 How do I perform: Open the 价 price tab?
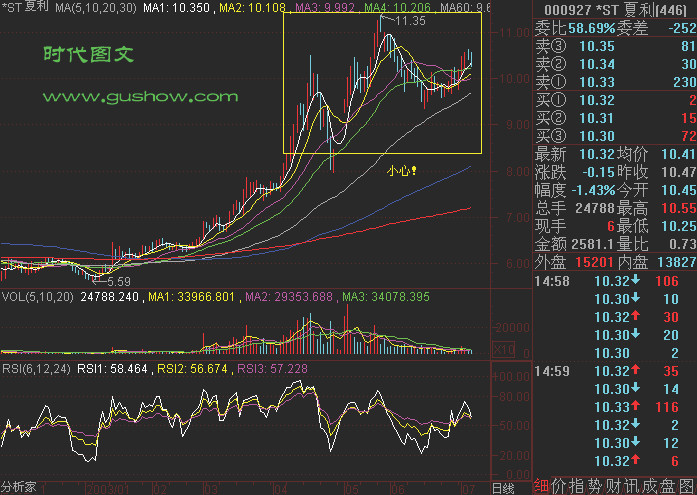pyautogui.click(x=560, y=487)
